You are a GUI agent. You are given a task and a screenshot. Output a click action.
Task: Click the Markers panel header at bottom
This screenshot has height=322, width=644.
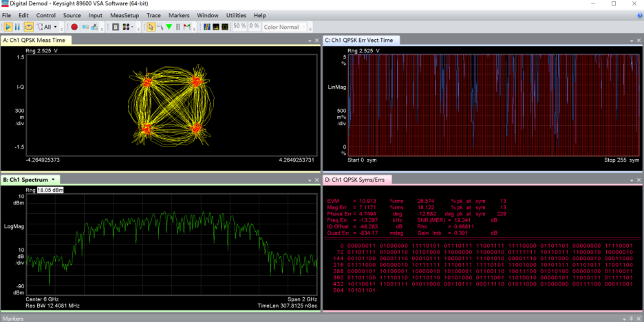[14, 319]
